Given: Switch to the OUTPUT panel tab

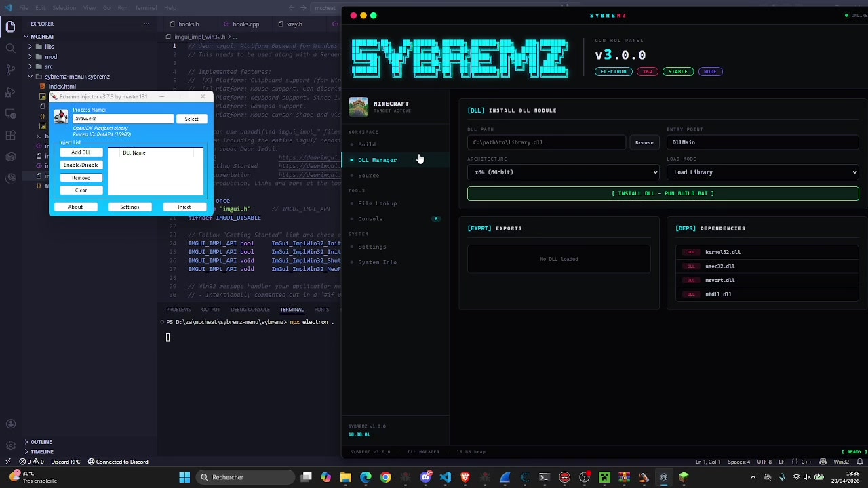Looking at the screenshot, I should tap(210, 310).
